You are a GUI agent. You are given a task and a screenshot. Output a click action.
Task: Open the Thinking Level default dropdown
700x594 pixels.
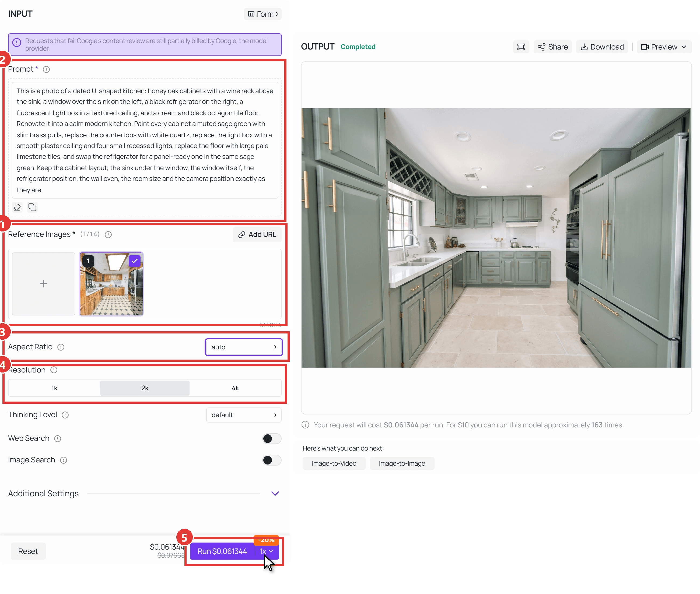(244, 415)
